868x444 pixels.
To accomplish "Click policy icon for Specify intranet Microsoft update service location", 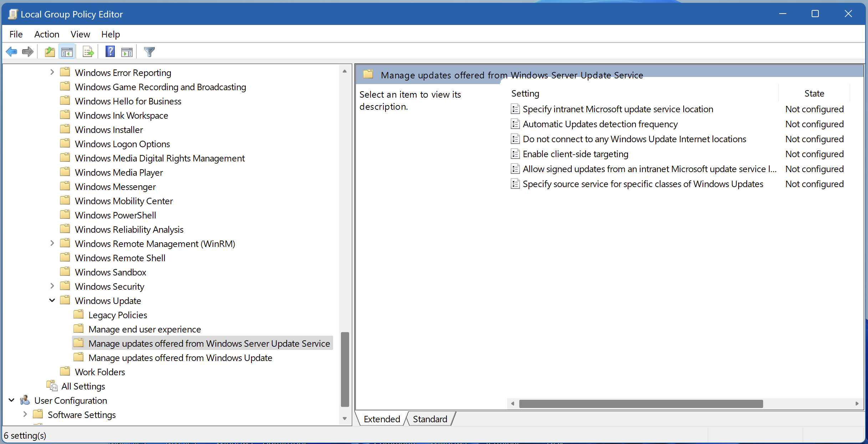I will pyautogui.click(x=515, y=109).
